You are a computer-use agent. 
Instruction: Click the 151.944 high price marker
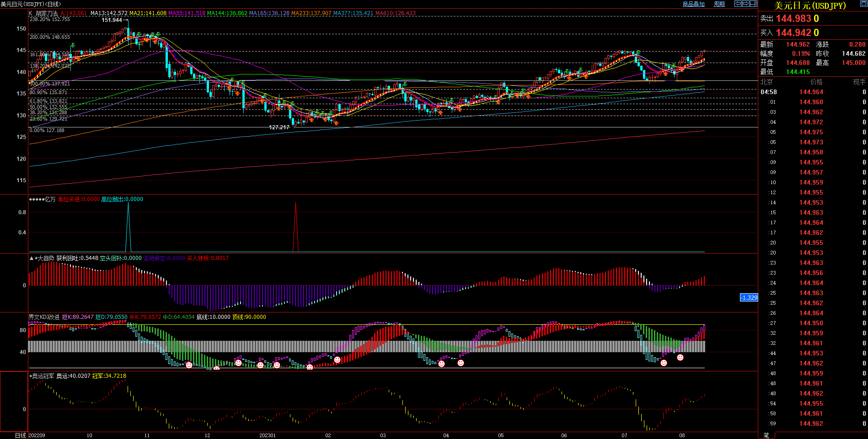coord(112,20)
